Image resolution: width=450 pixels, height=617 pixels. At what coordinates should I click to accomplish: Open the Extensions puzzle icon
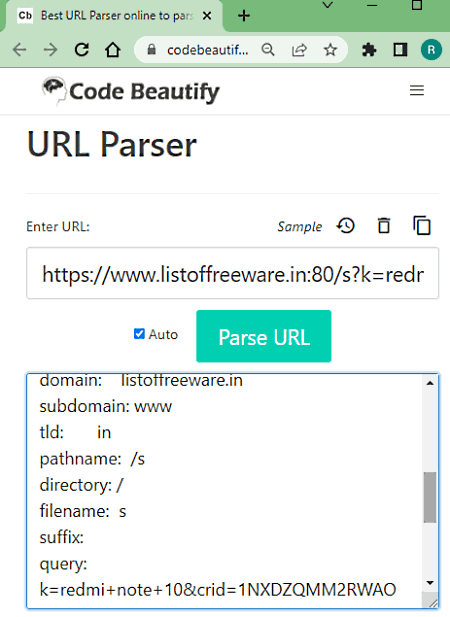[369, 50]
